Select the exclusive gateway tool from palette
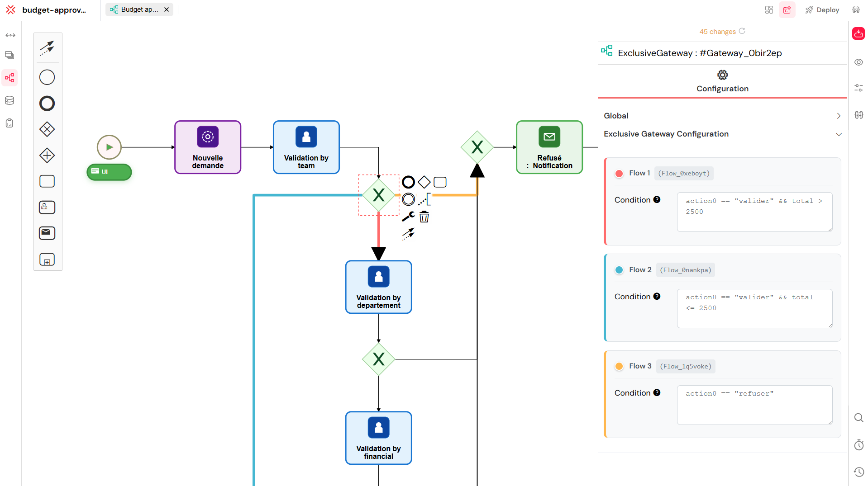Image resolution: width=868 pixels, height=486 pixels. tap(47, 129)
